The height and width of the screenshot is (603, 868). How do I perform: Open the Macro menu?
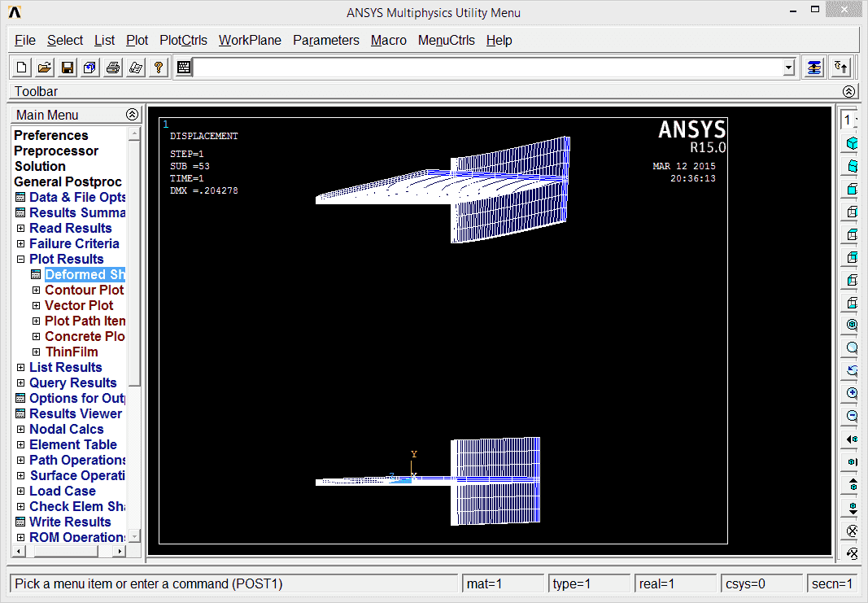(x=389, y=41)
